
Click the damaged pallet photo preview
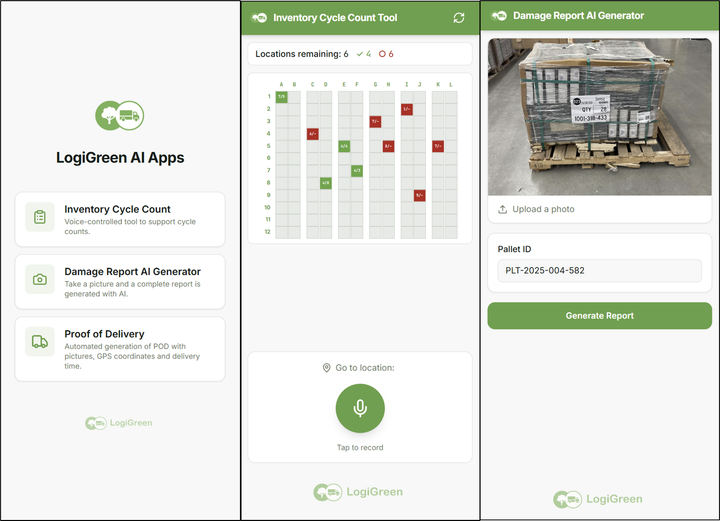pos(599,117)
